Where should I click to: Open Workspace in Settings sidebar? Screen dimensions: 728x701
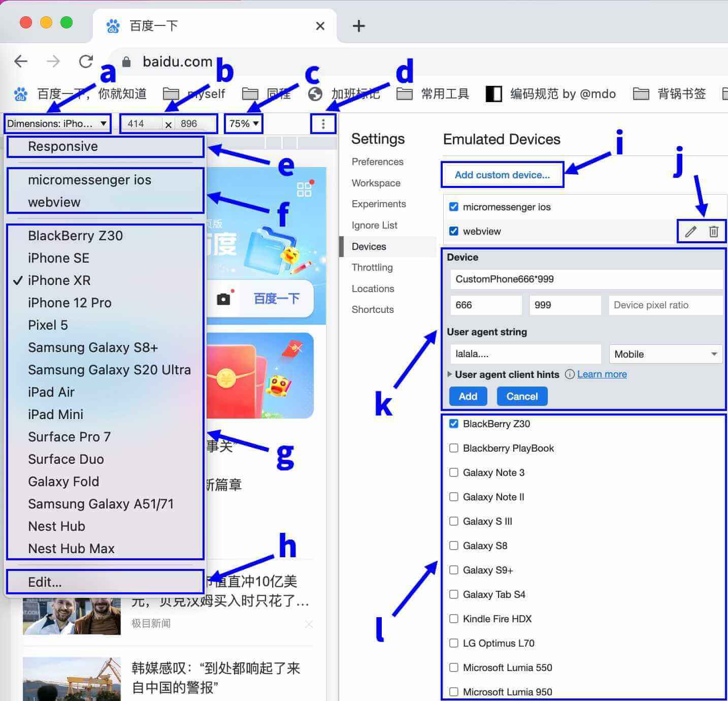[x=376, y=183]
